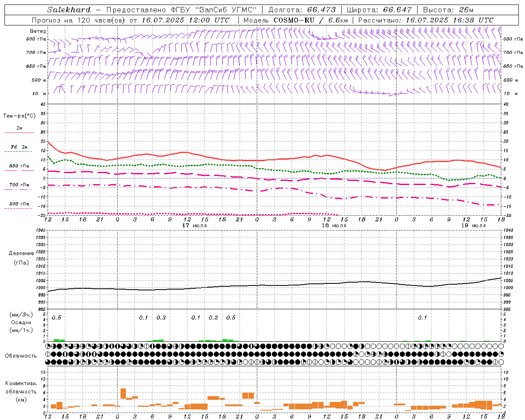Click the "2м" temperature legend entry
Viewport: 525px width, 420px height.
[x=19, y=128]
